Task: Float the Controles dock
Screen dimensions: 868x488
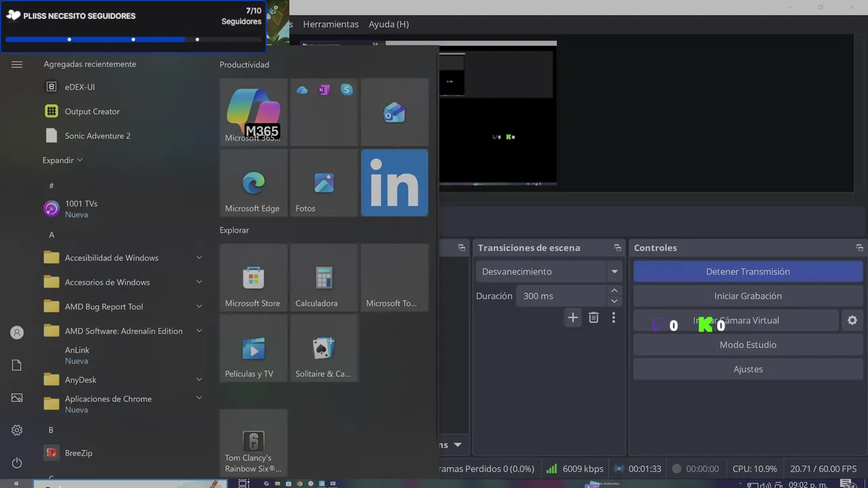Action: pos(859,248)
